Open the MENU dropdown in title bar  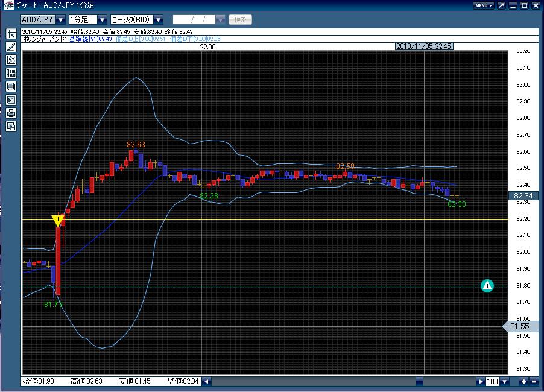[483, 5]
